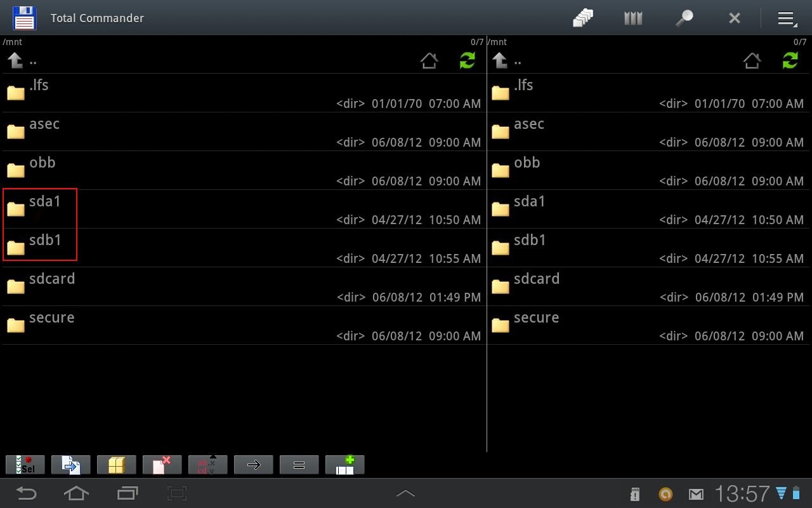This screenshot has width=812, height=508.
Task: Tap 10:50 AM timestamp in right panel
Action: (778, 220)
